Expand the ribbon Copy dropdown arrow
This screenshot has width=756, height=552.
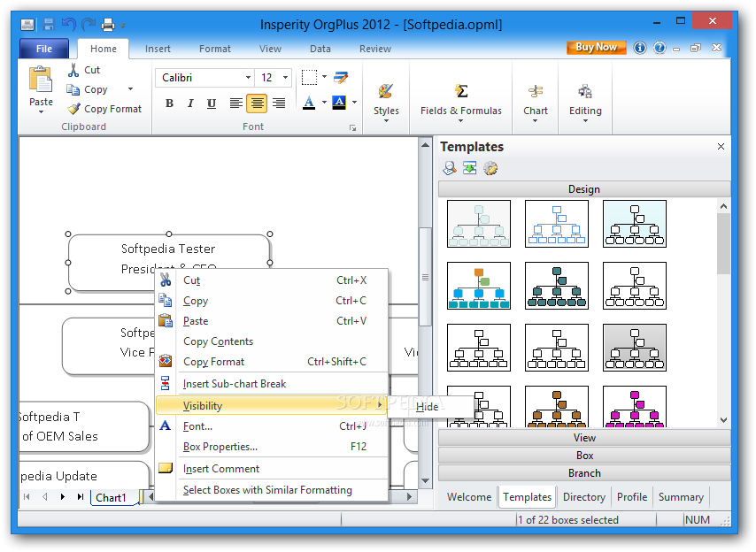pos(130,89)
